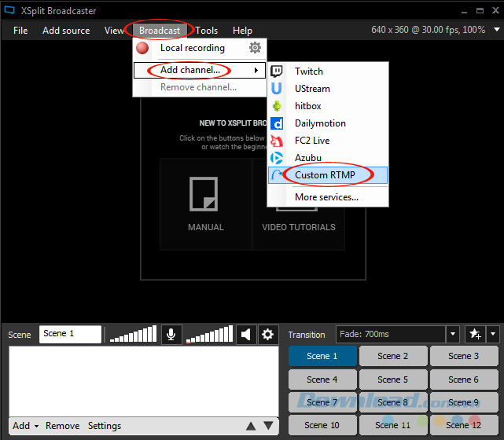
Task: Open Local recording settings gear
Action: [x=255, y=47]
